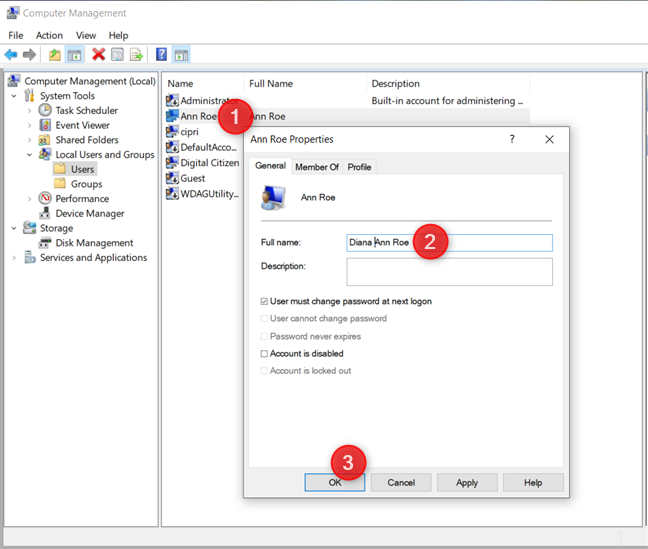Viewport: 648px width, 549px height.
Task: Open the Help menu
Action: pyautogui.click(x=118, y=36)
